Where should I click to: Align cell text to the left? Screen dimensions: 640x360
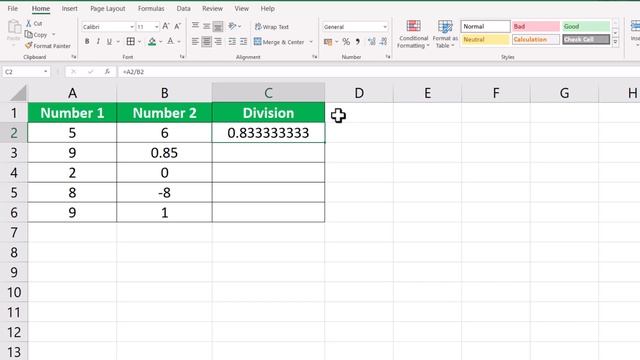click(x=196, y=42)
